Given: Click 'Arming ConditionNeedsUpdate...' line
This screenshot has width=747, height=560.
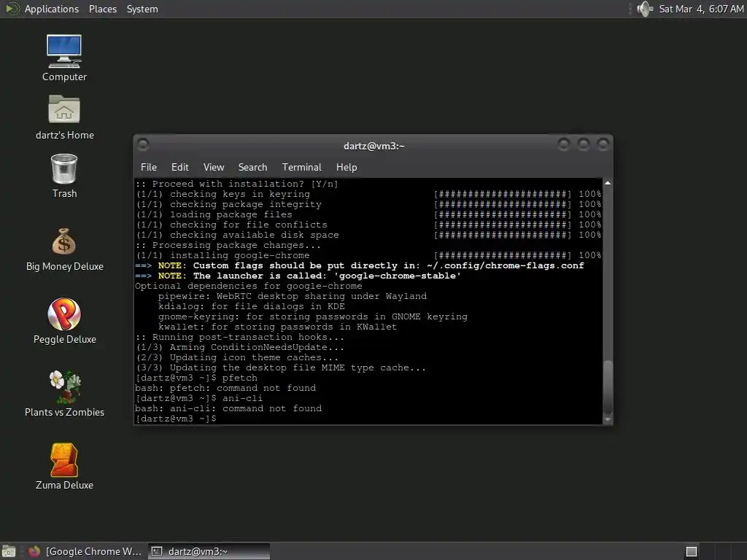Looking at the screenshot, I should (240, 347).
